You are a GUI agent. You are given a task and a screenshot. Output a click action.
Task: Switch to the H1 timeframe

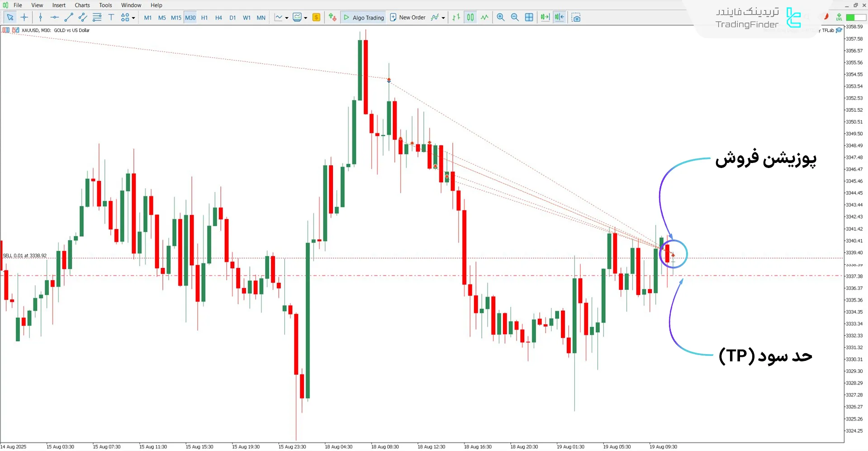coord(204,17)
